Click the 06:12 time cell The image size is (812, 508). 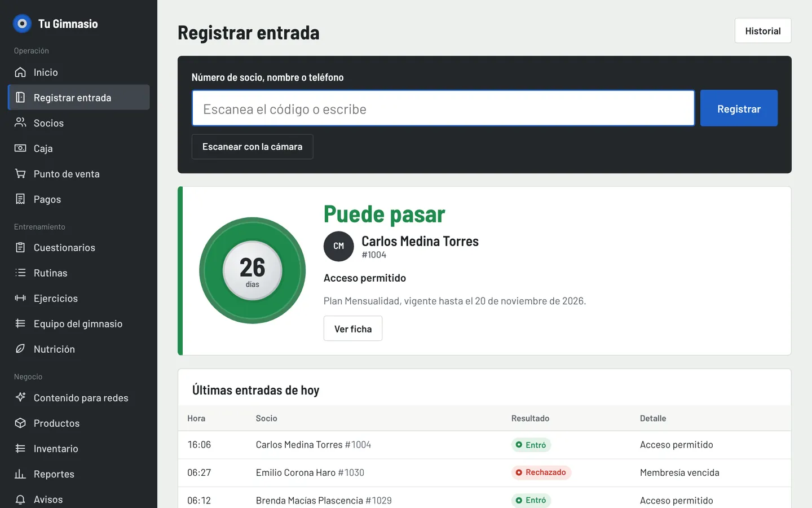pyautogui.click(x=199, y=500)
